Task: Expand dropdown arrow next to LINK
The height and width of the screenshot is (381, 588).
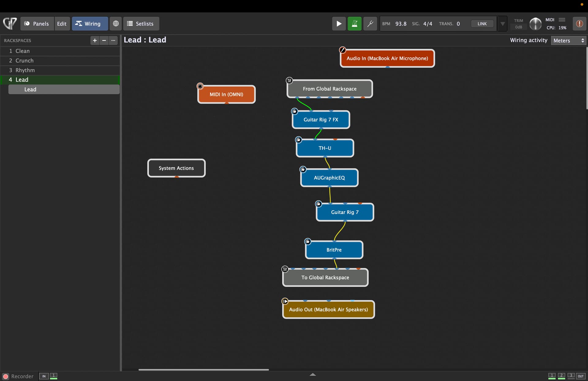Action: pos(503,24)
